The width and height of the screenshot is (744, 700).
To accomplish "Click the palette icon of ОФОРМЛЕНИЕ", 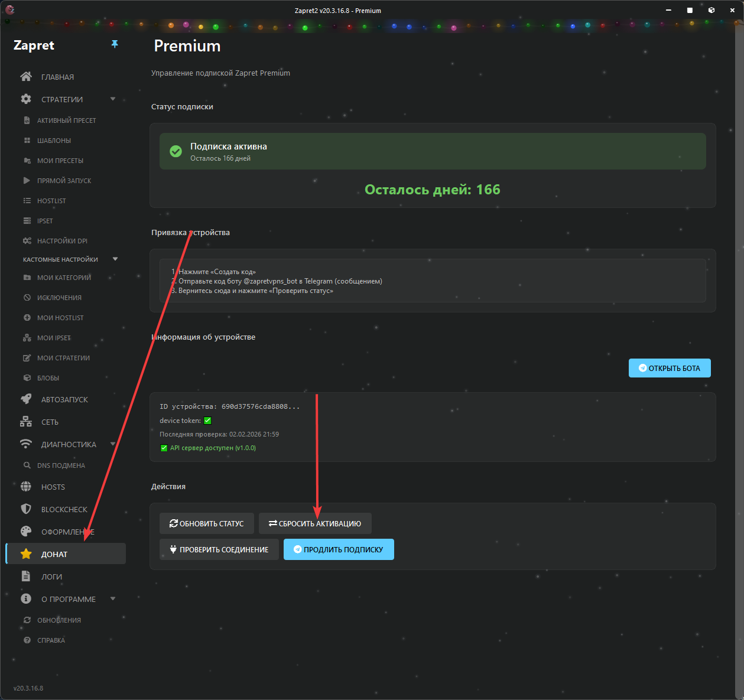I will (x=26, y=532).
